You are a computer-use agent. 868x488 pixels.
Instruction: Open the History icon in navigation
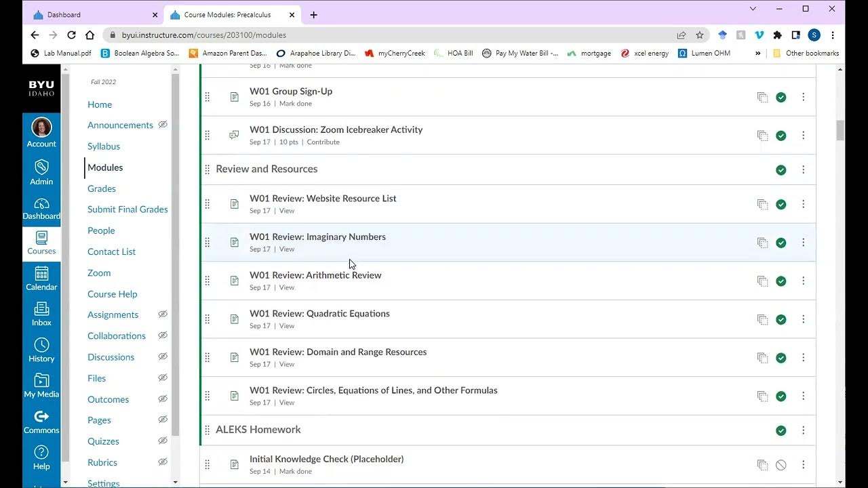[41, 349]
